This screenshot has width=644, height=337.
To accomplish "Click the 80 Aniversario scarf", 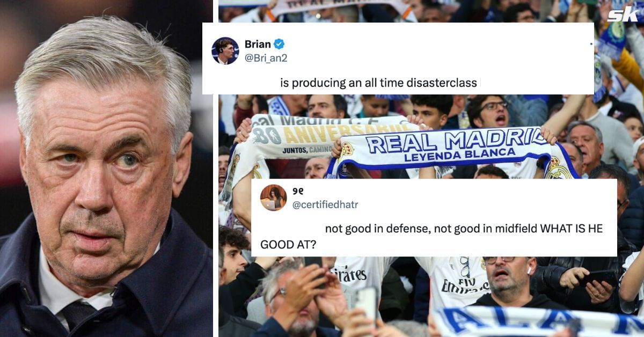I will tap(322, 137).
